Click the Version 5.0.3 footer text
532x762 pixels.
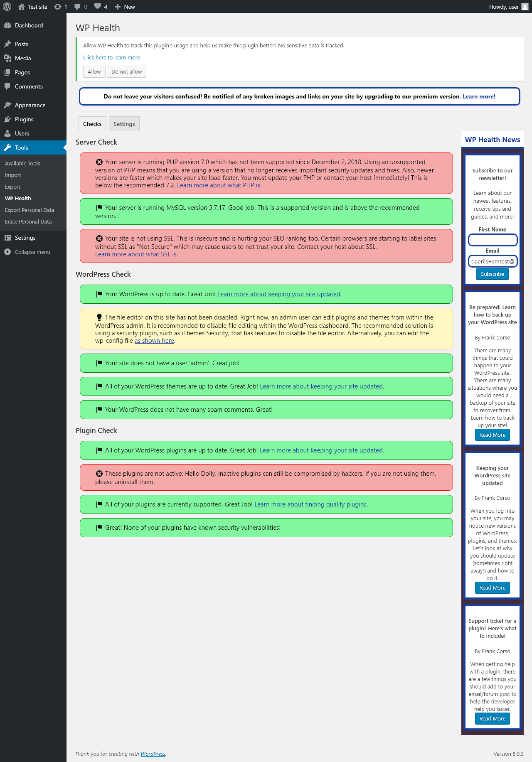tap(508, 754)
